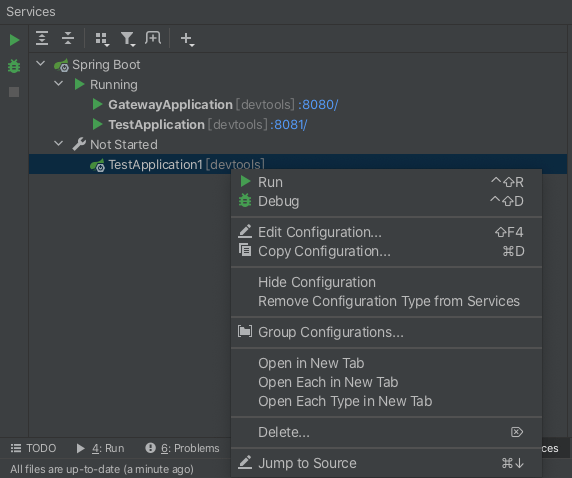Screen dimensions: 572x478
Task: Click the Debug bug icon in left sidebar
Action: (x=14, y=66)
